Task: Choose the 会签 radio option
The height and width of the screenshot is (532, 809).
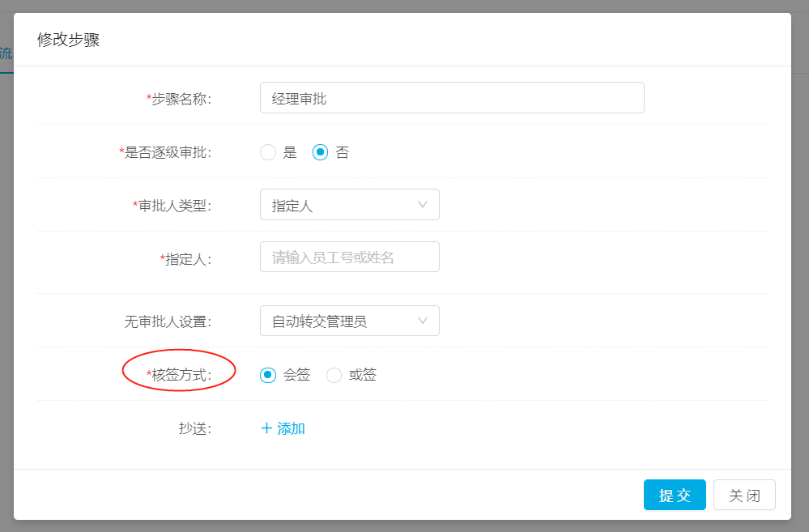Action: [268, 375]
